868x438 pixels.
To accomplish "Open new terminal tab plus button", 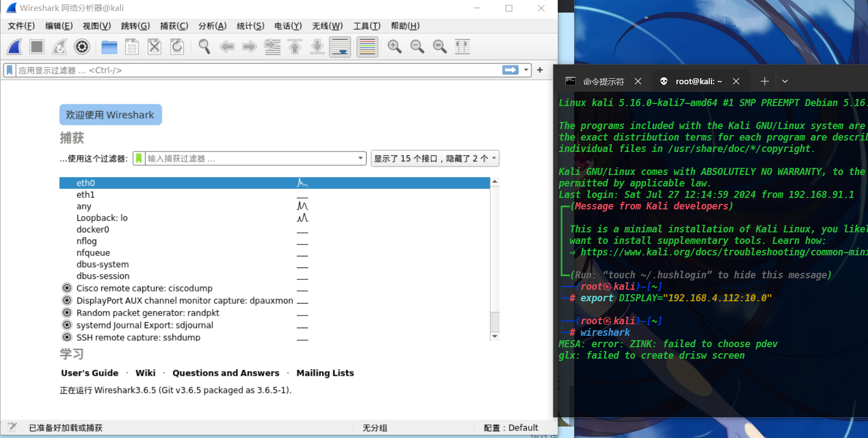I will coord(765,81).
